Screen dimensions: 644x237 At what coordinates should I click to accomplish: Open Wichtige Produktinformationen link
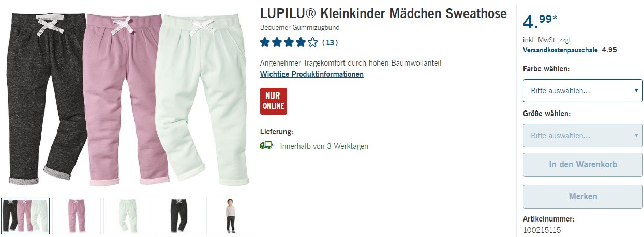point(312,74)
